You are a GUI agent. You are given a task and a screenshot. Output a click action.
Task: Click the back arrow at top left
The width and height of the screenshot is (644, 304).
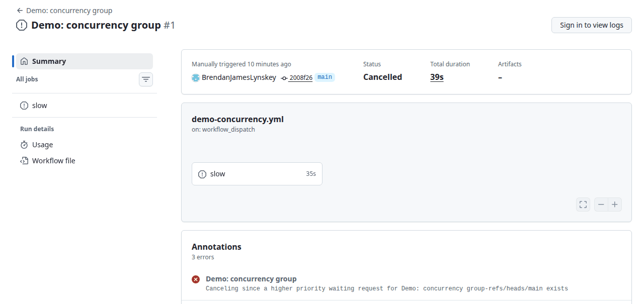click(x=20, y=11)
